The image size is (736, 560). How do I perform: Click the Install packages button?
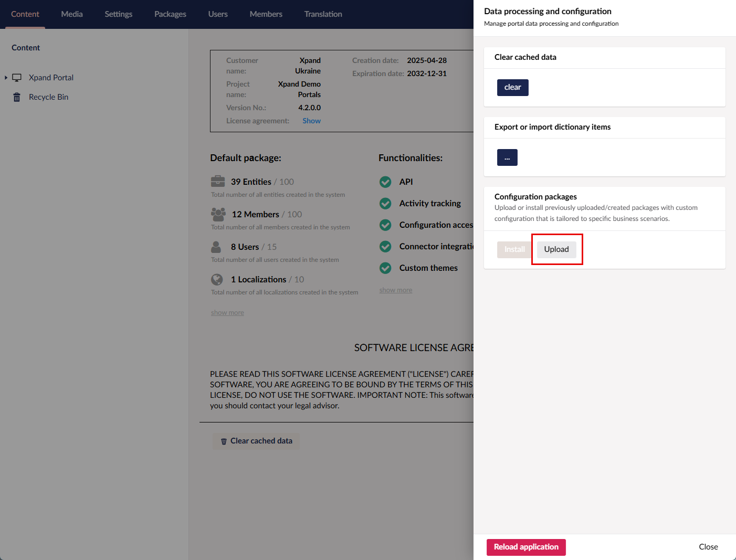(514, 249)
